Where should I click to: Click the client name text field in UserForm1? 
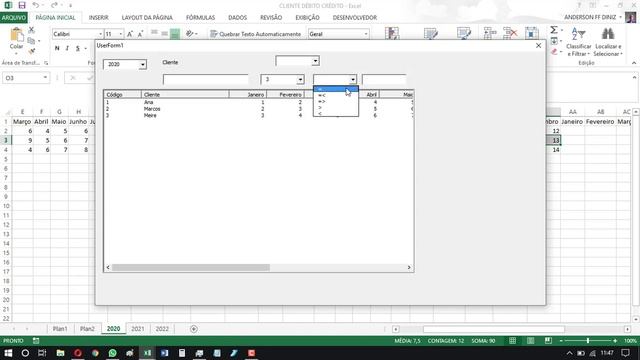click(x=205, y=79)
